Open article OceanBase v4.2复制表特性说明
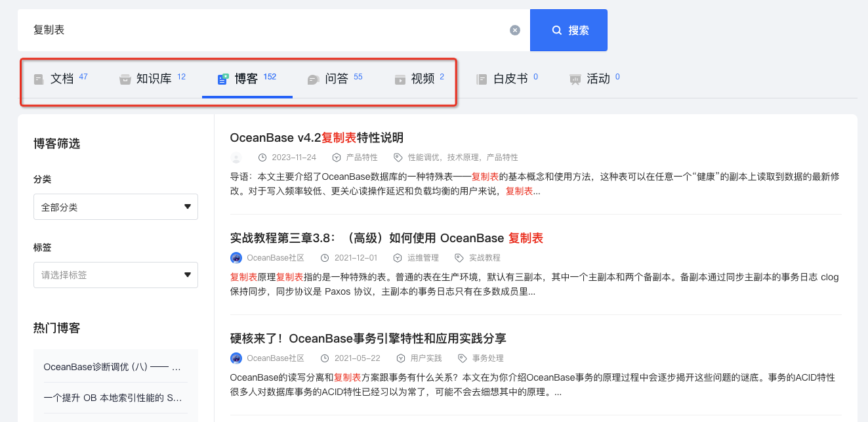The image size is (868, 422). 316,138
